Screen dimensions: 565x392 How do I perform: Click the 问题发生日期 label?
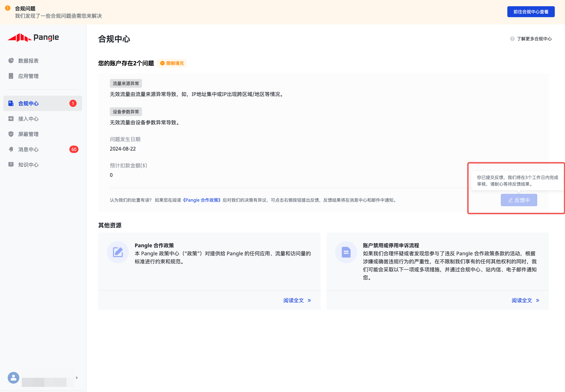coord(125,139)
